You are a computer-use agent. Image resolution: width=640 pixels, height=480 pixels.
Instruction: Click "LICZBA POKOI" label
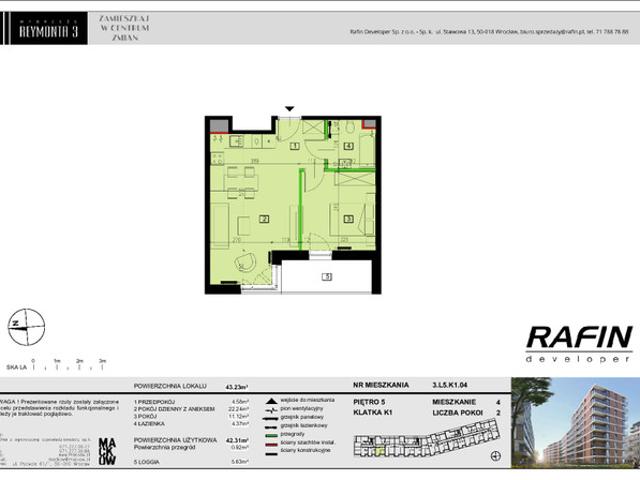(x=458, y=413)
